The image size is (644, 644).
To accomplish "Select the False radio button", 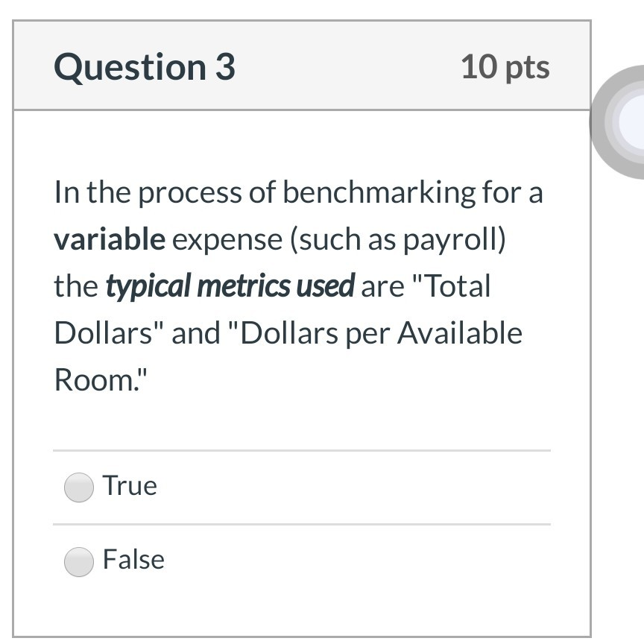I will tap(78, 558).
